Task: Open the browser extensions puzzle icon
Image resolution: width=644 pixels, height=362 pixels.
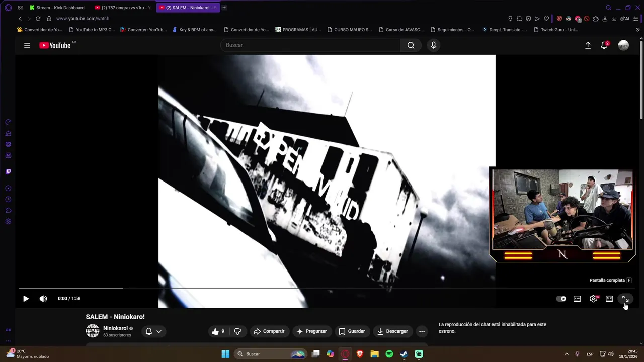Action: point(596,19)
